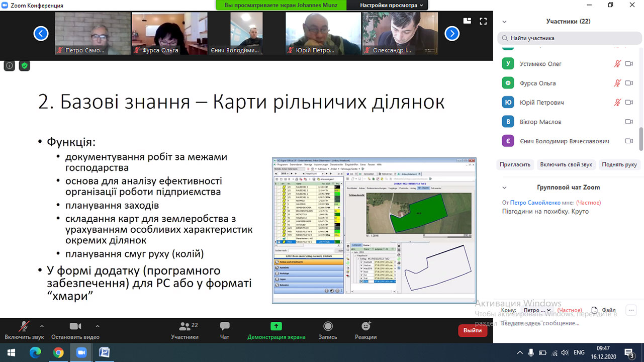The image size is (644, 362).
Task: Open Zoom app from taskbar
Action: (81, 352)
